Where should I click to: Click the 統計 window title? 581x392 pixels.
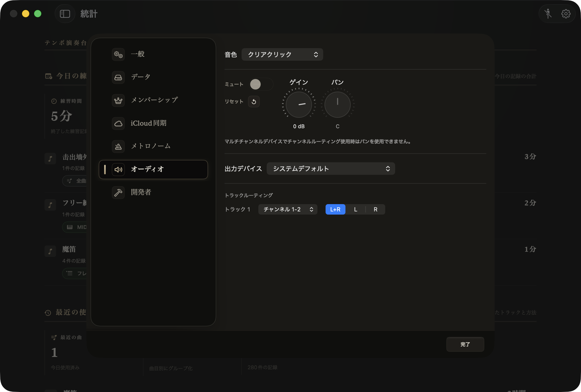(x=89, y=14)
